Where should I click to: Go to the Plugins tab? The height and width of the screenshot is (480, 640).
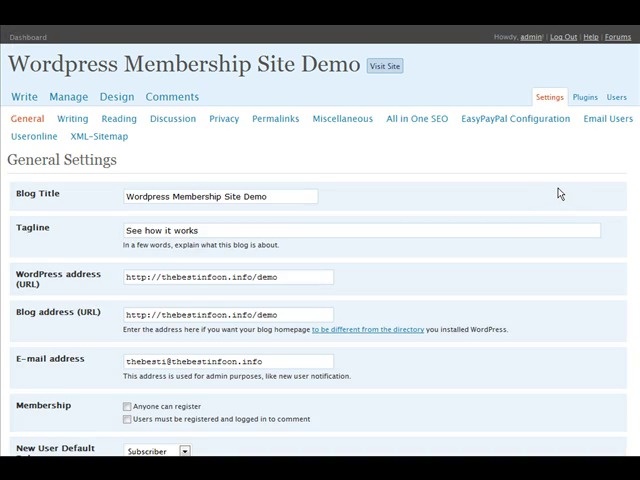(x=585, y=97)
